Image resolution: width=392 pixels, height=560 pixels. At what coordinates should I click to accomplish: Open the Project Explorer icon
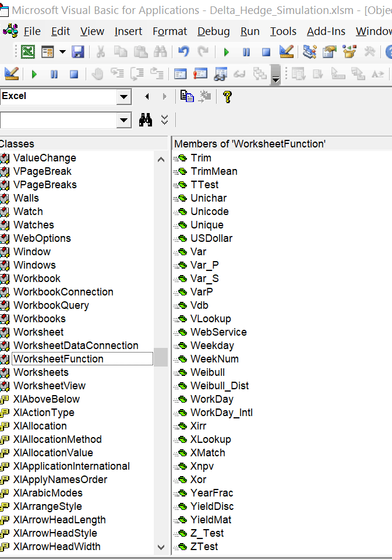[309, 52]
